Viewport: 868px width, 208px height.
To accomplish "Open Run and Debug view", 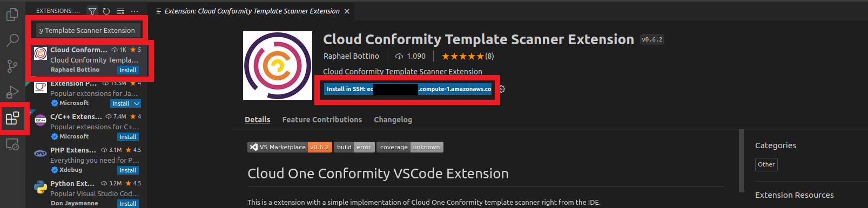I will (x=12, y=92).
